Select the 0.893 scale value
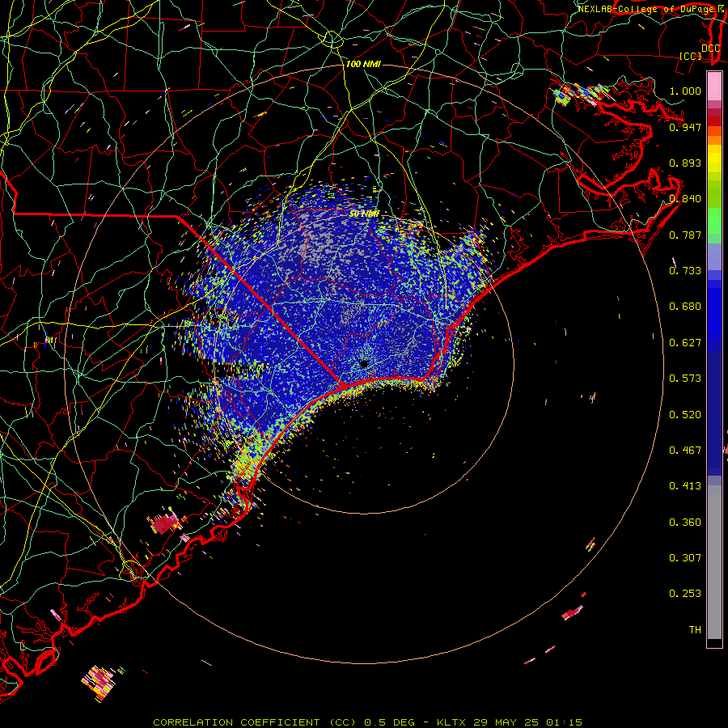 point(685,163)
